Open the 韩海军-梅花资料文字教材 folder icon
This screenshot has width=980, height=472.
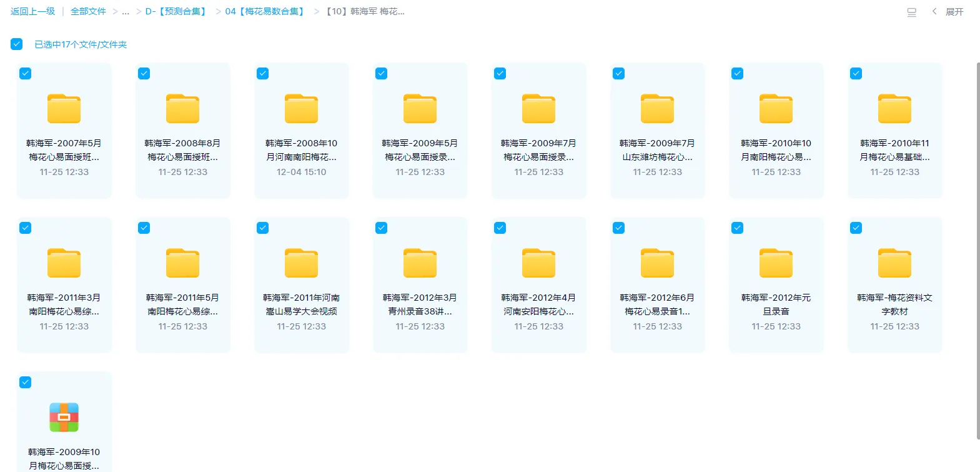pyautogui.click(x=894, y=263)
